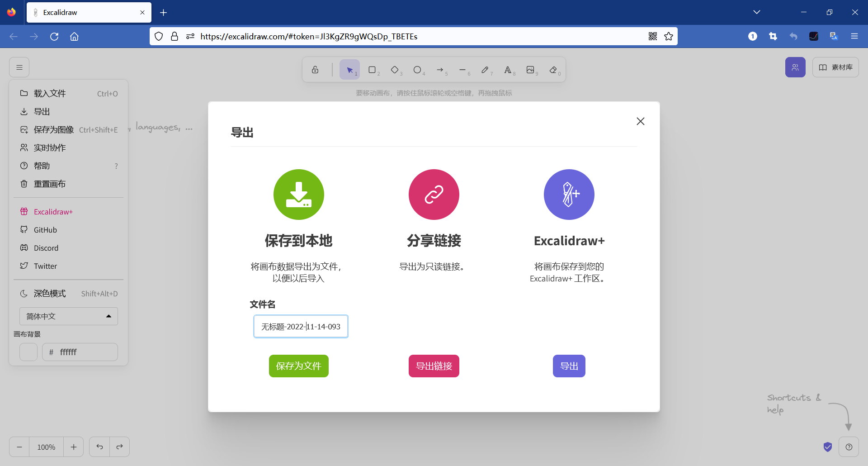Toggle the canvas lock tool icon
Viewport: 868px width, 466px height.
pyautogui.click(x=315, y=70)
